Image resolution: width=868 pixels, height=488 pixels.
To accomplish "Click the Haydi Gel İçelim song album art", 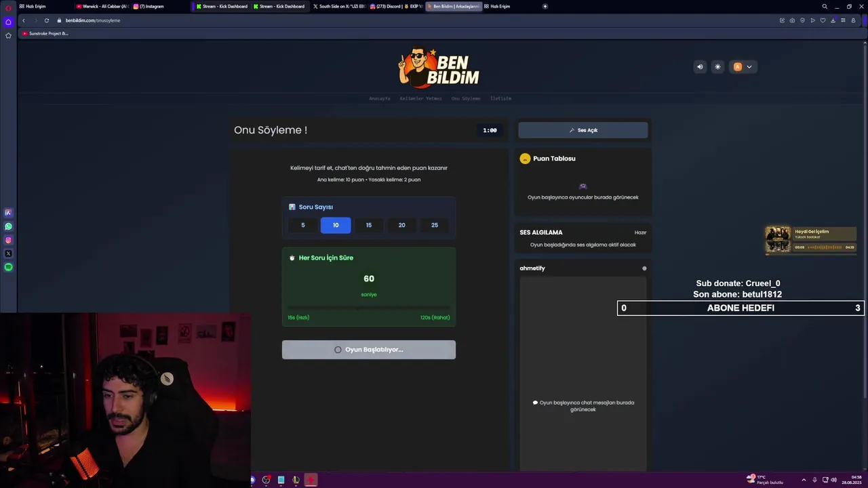I will pyautogui.click(x=778, y=239).
